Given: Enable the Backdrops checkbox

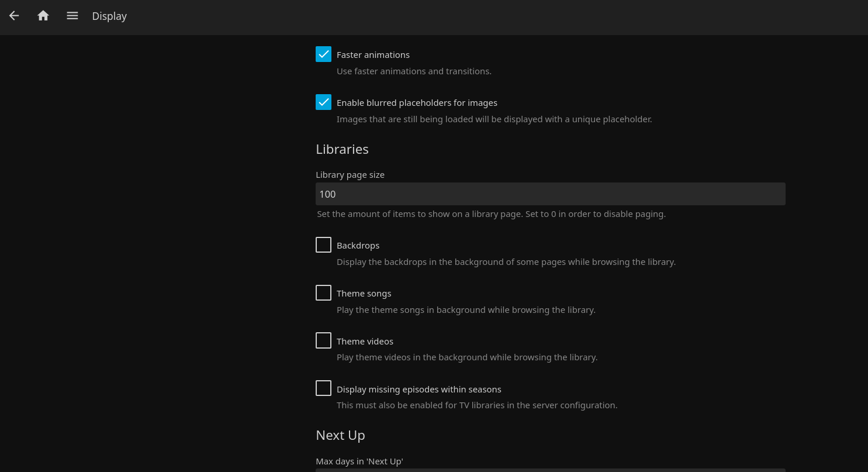Looking at the screenshot, I should [x=323, y=245].
